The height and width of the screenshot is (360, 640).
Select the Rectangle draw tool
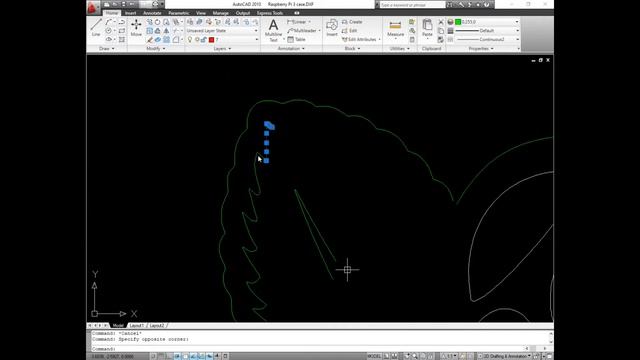pos(122,31)
